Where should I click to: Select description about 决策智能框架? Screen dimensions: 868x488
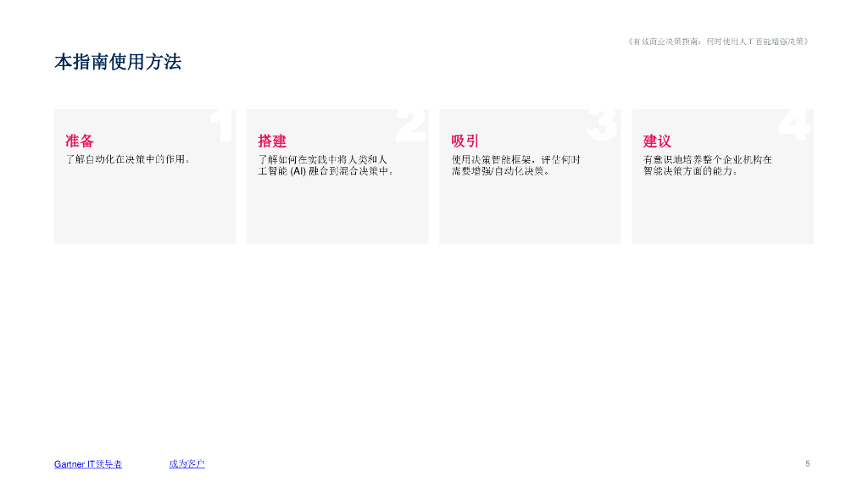(x=516, y=165)
